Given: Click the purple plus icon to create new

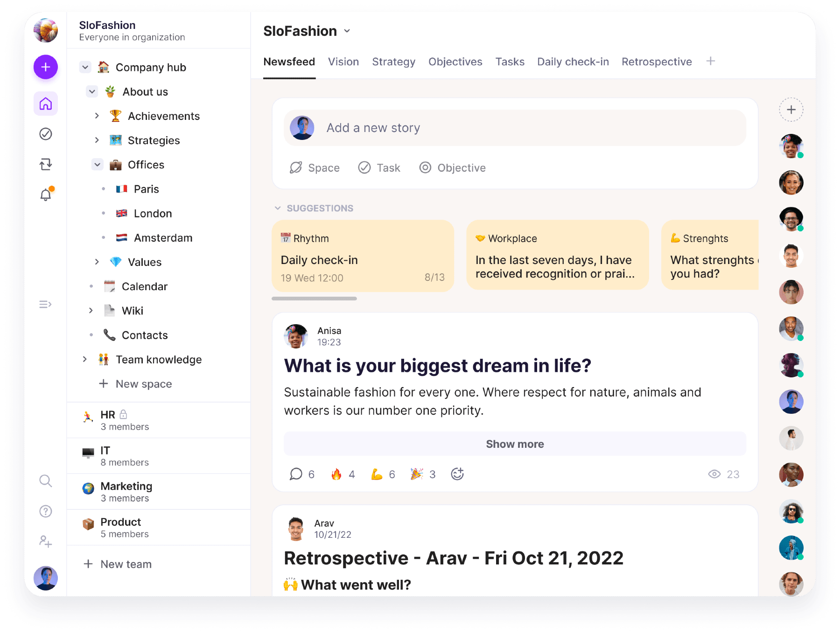Looking at the screenshot, I should (45, 67).
